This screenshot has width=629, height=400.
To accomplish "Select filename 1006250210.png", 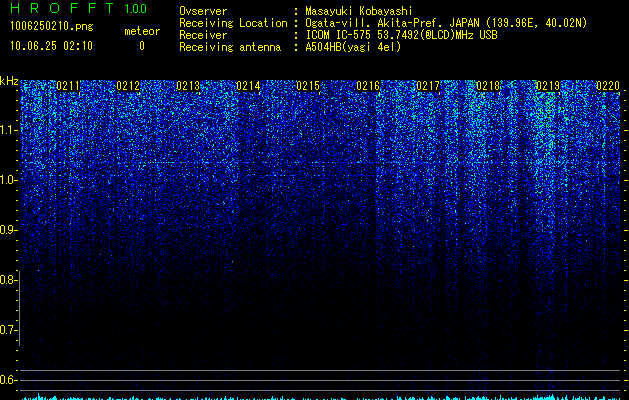I will coord(52,26).
